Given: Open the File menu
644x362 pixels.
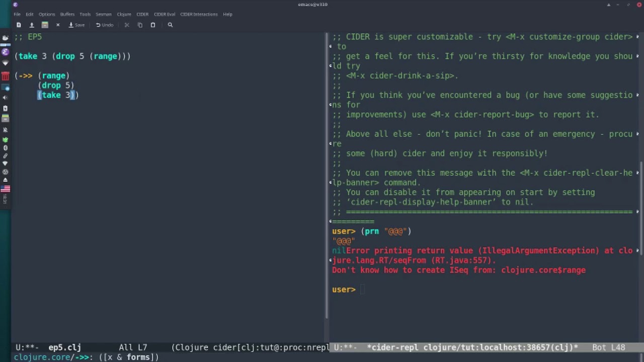Looking at the screenshot, I should [x=17, y=14].
